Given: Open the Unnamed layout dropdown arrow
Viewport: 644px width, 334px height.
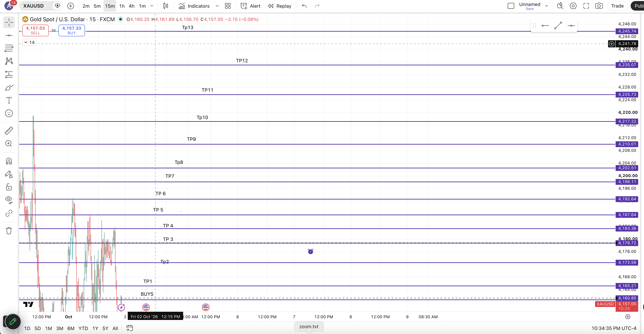Looking at the screenshot, I should (x=547, y=6).
